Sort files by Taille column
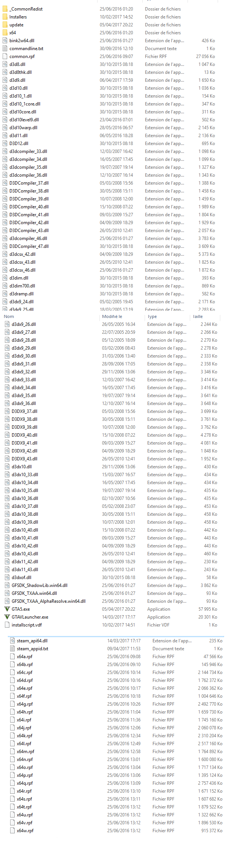Image resolution: width=241 pixels, height=868 pixels. click(198, 316)
